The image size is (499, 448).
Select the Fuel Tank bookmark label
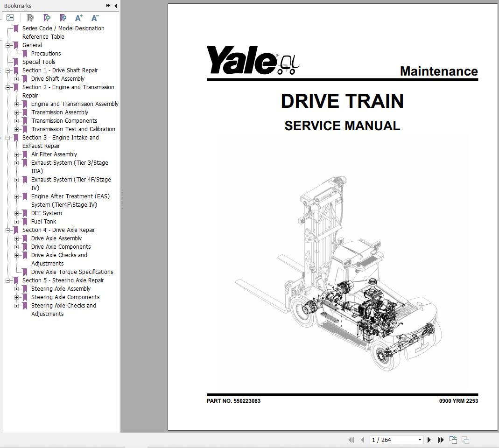43,222
